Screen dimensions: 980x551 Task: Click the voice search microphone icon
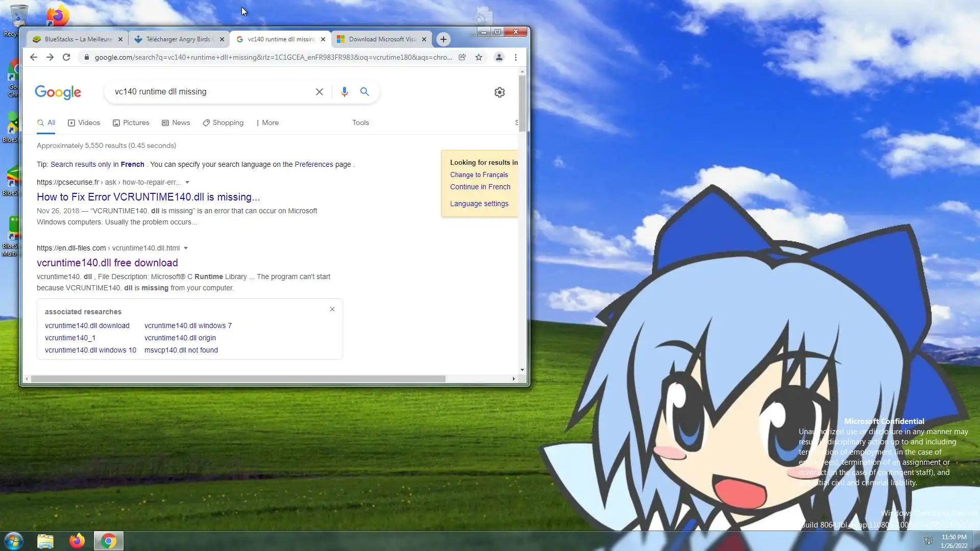(345, 92)
